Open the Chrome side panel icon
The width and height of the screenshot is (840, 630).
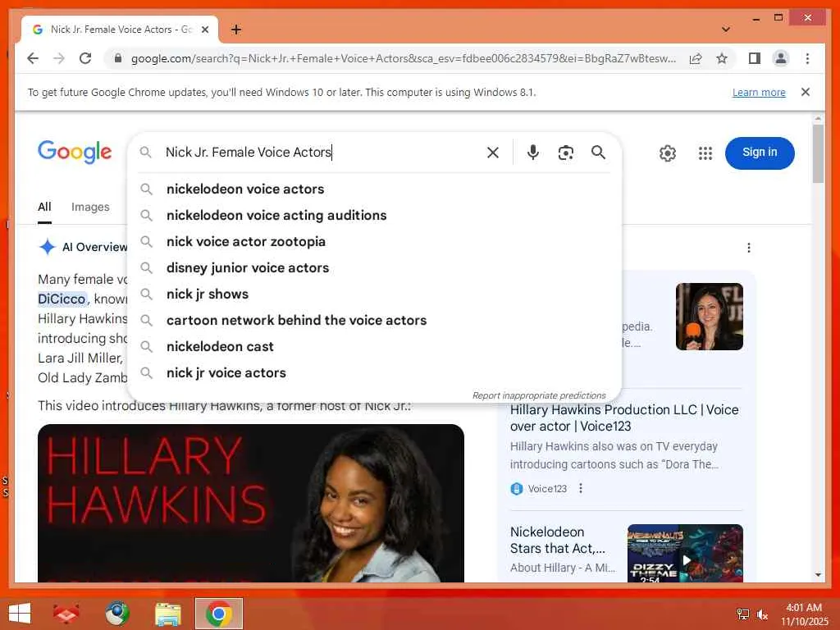(755, 58)
